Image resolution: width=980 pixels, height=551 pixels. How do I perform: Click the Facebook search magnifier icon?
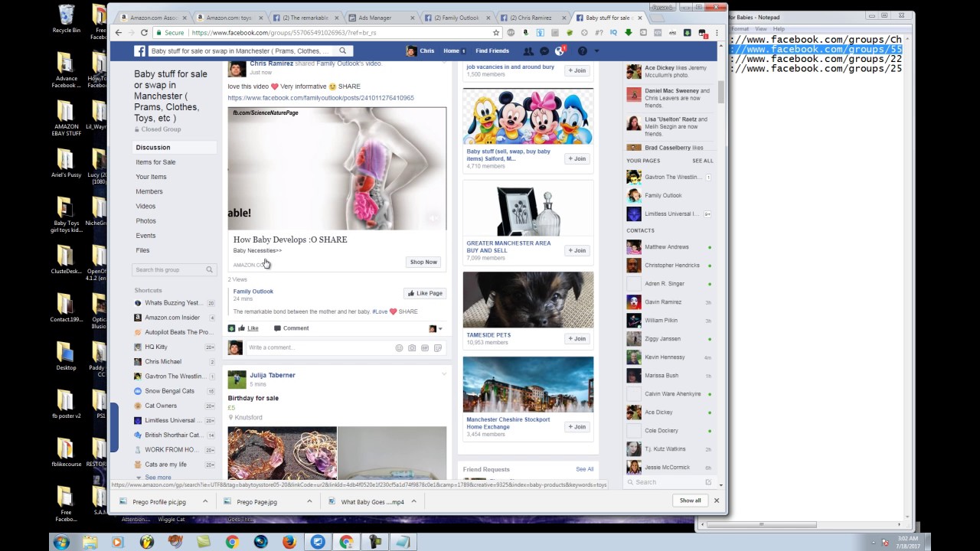click(x=342, y=51)
